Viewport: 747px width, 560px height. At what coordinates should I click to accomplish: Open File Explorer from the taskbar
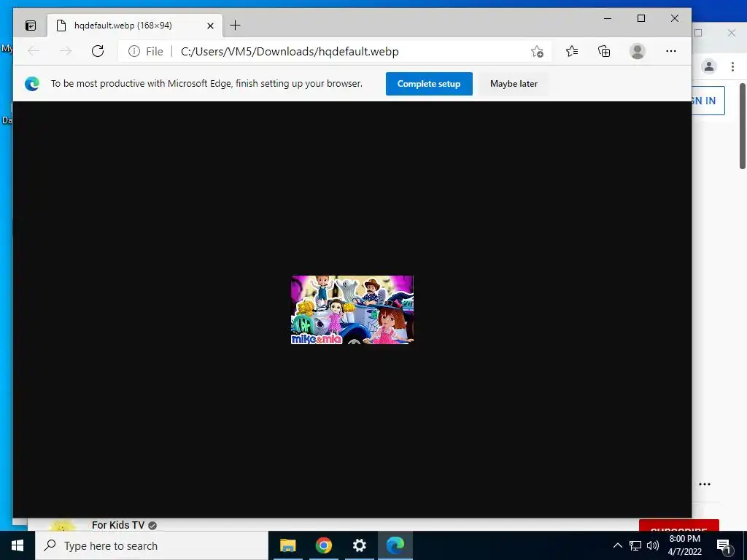287,545
